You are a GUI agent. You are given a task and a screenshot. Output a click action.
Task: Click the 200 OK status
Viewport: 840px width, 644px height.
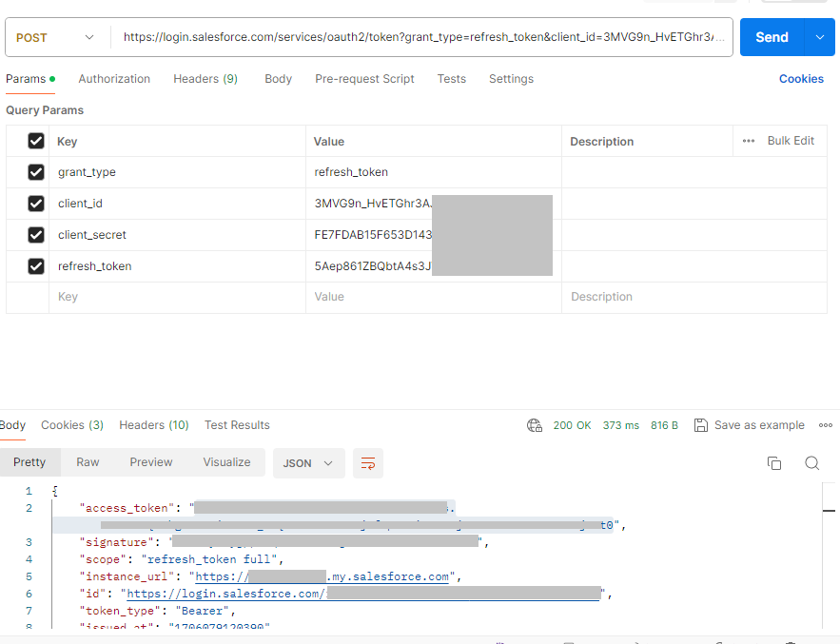(572, 425)
